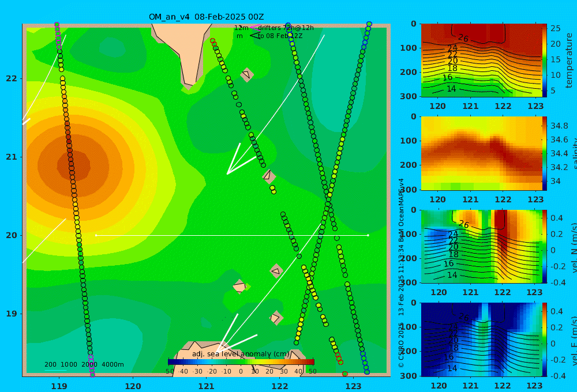Open the temperature depth section plot
The image size is (577, 392).
tap(481, 61)
